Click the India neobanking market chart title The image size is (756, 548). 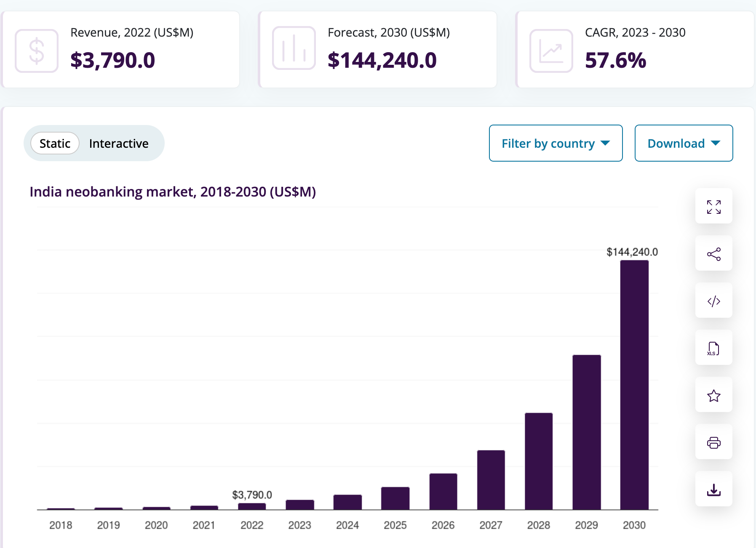[173, 192]
